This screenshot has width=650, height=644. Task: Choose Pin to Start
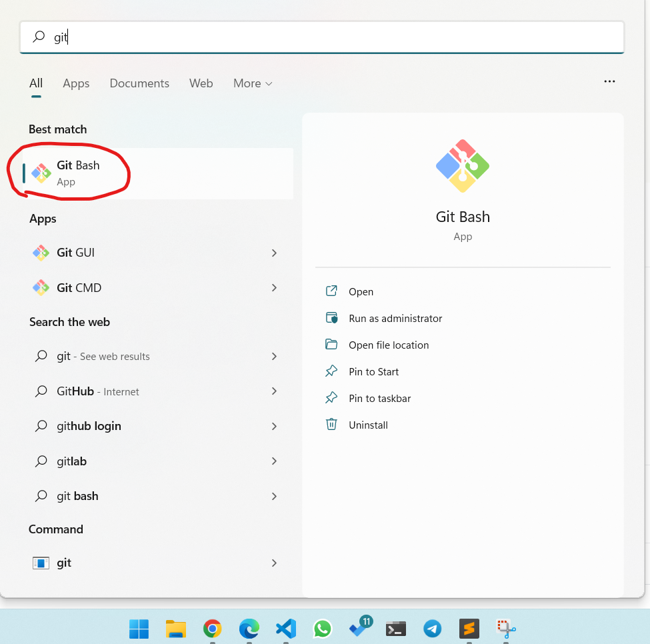pyautogui.click(x=373, y=372)
